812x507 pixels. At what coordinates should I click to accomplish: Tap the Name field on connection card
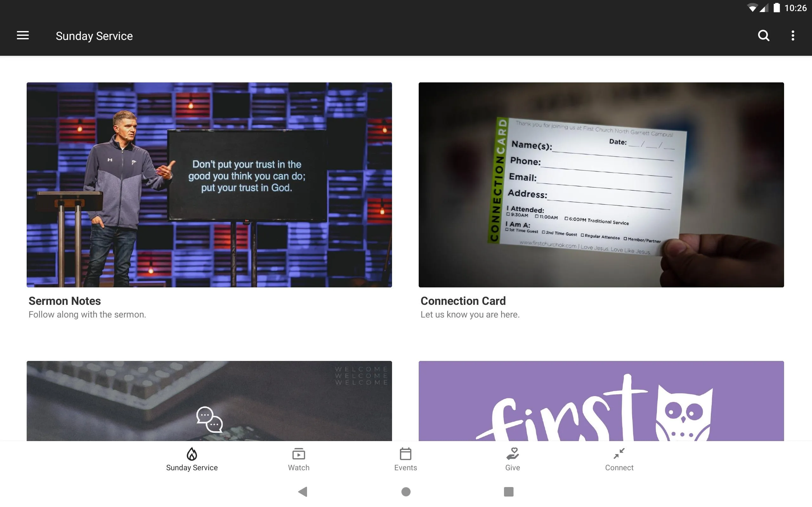click(x=585, y=149)
